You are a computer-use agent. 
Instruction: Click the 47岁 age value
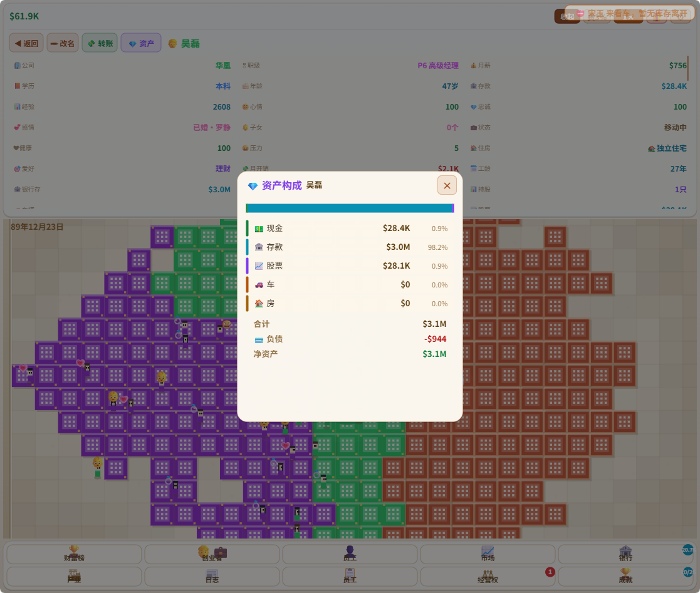451,86
